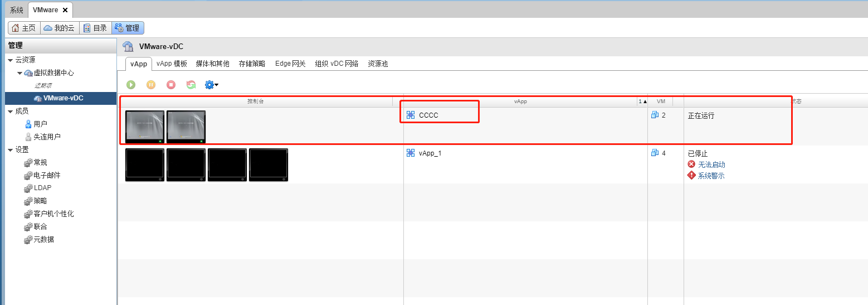Collapse the 成员 tree section
The image size is (868, 305).
point(10,111)
